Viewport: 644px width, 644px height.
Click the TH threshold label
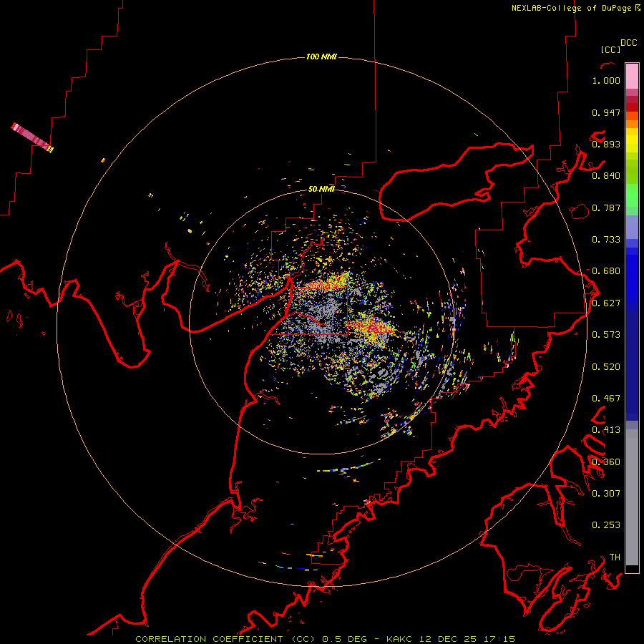615,557
